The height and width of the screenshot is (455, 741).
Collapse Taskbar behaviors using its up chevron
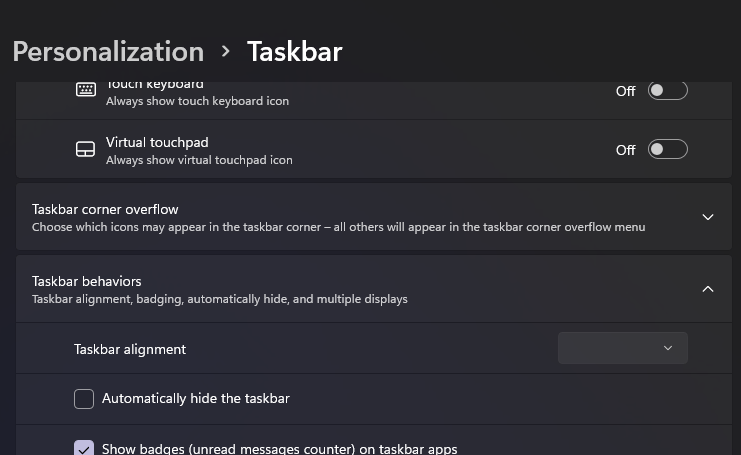708,289
